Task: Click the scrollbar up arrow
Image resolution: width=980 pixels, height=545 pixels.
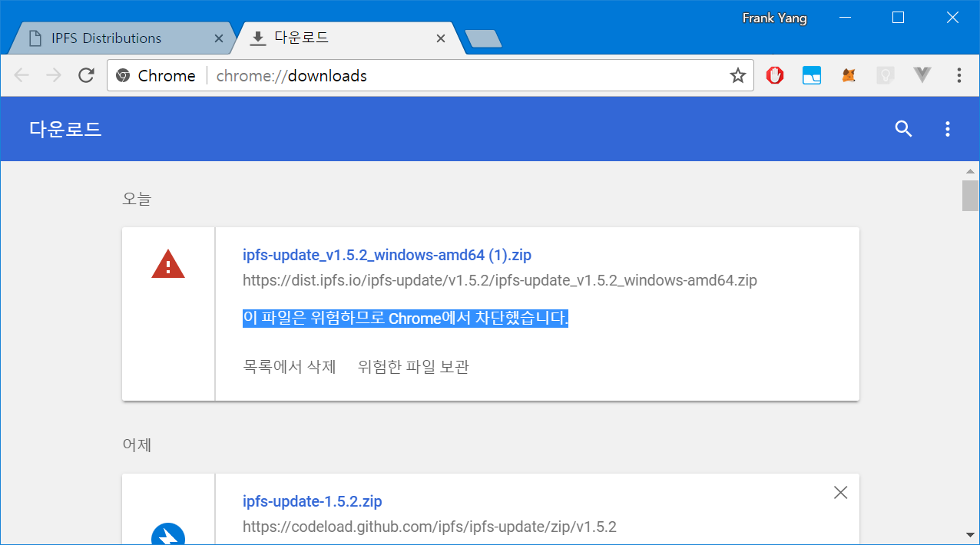Action: 971,170
